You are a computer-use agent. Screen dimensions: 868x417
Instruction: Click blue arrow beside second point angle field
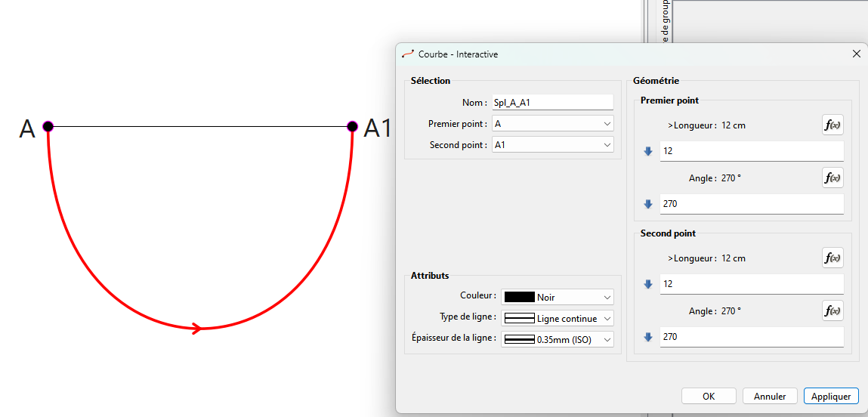tap(647, 338)
